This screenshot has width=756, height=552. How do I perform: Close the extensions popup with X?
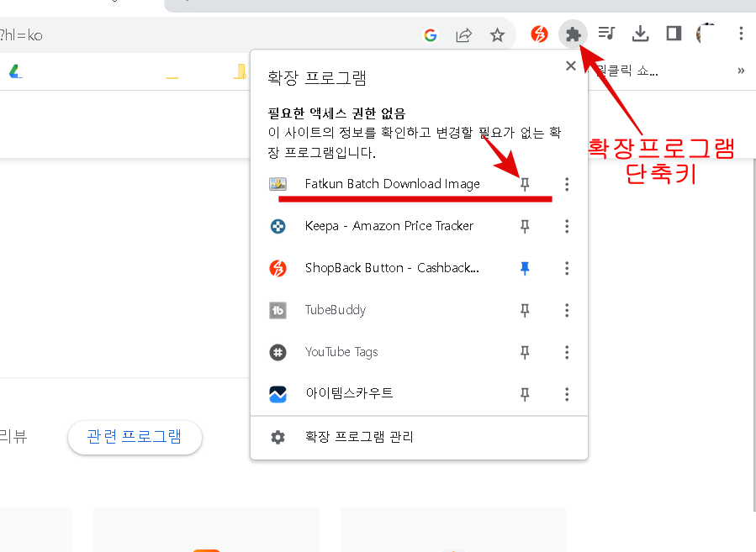[x=571, y=66]
